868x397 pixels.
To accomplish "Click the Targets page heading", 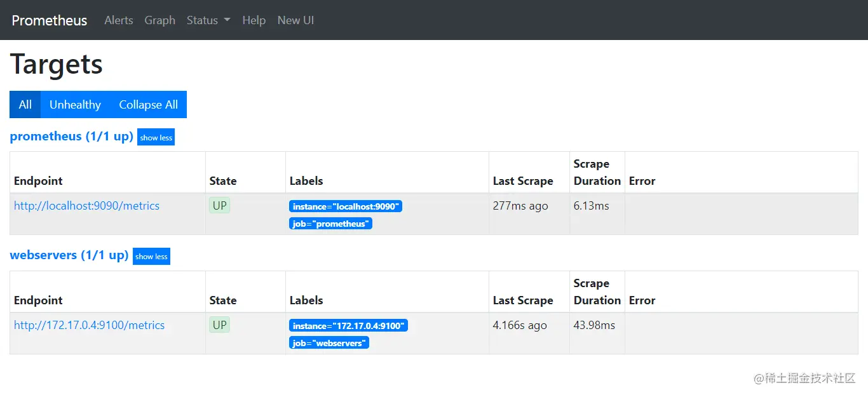I will [57, 64].
